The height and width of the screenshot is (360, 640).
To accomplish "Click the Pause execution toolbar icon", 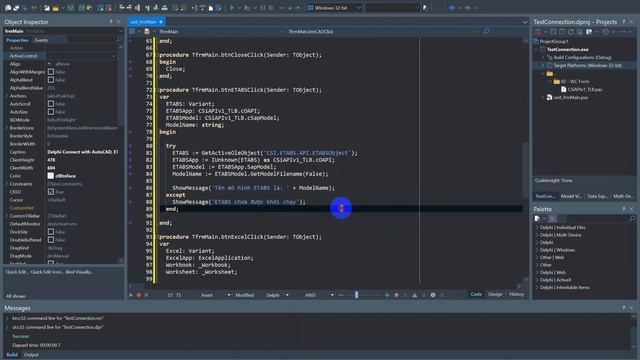I will click(x=262, y=8).
